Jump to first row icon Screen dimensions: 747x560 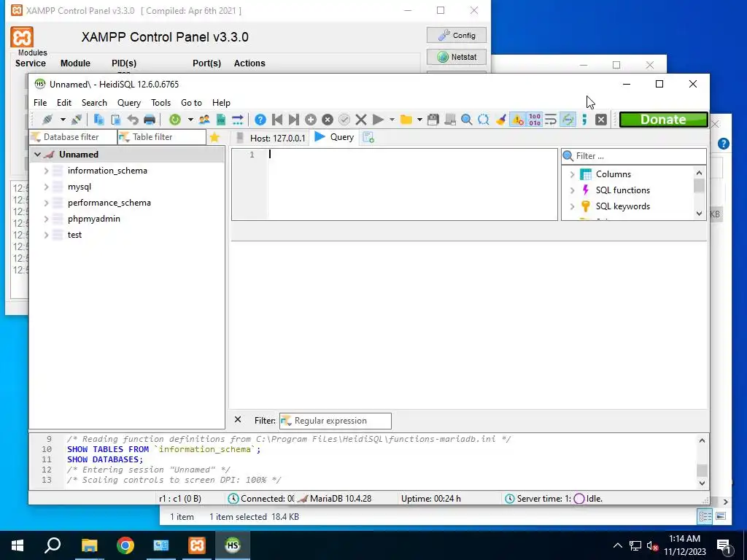point(277,120)
